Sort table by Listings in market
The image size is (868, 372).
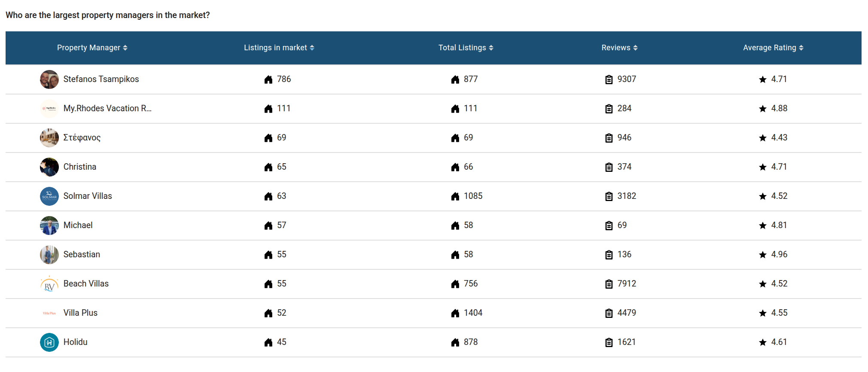[279, 48]
